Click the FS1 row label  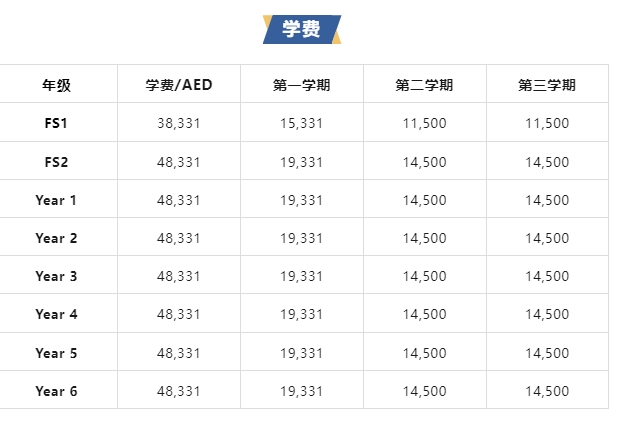56,123
